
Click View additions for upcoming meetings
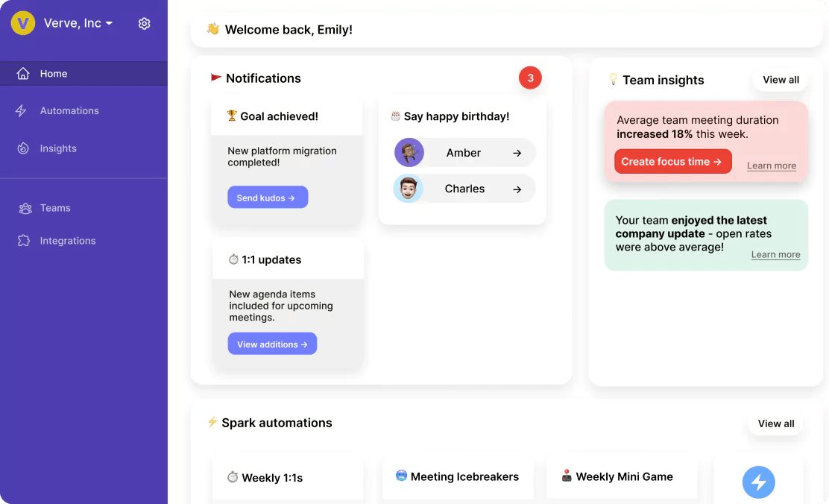pyautogui.click(x=272, y=344)
